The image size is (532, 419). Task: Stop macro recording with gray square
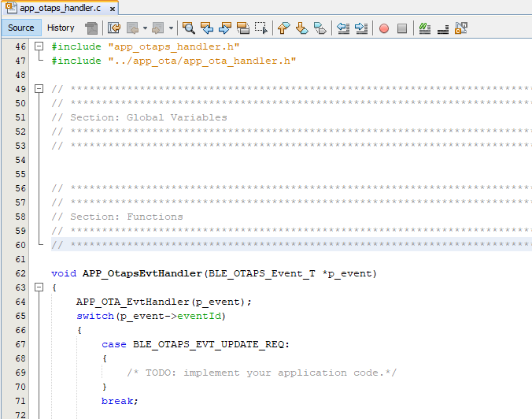[402, 28]
